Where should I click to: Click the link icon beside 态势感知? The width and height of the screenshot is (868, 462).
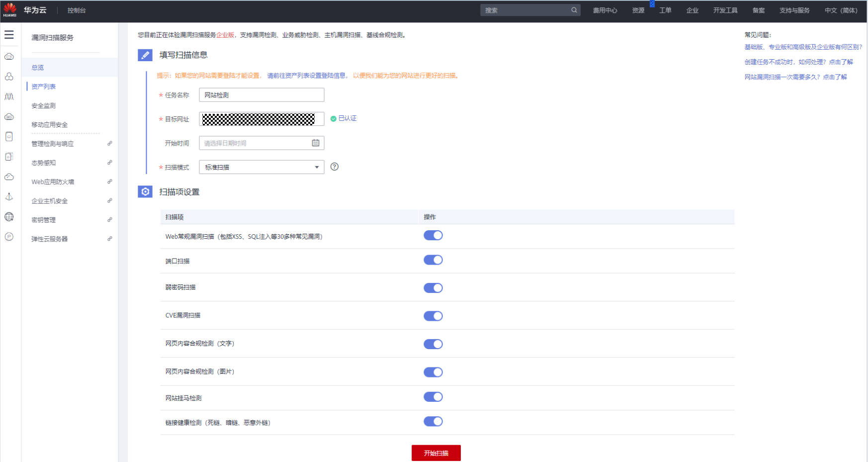110,163
